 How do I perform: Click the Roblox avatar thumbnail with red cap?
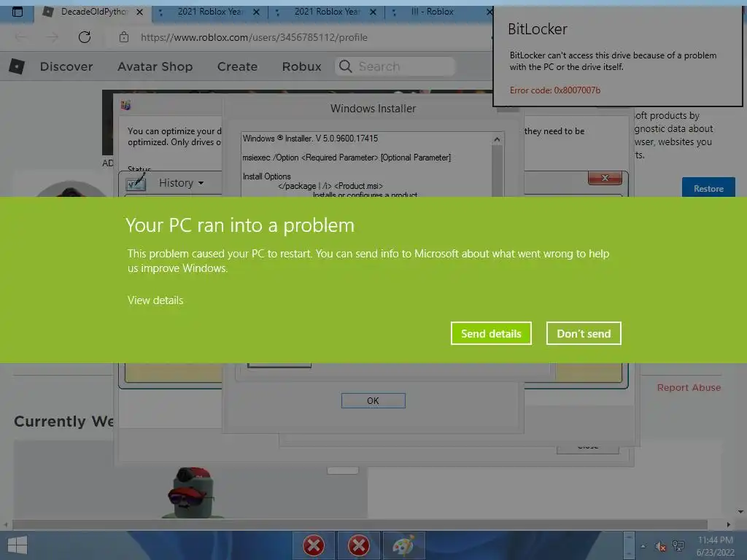coord(192,492)
